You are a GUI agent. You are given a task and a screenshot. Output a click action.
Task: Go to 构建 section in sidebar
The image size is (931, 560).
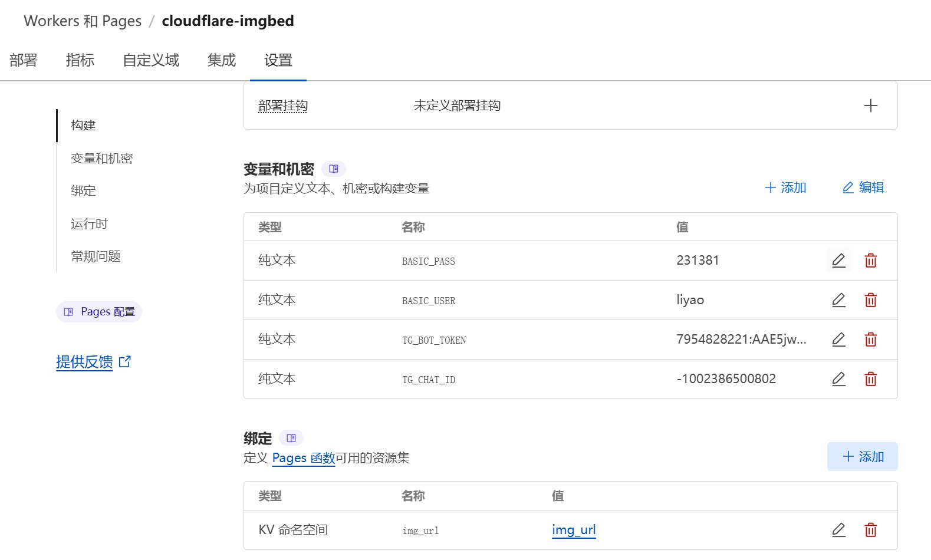tap(83, 125)
